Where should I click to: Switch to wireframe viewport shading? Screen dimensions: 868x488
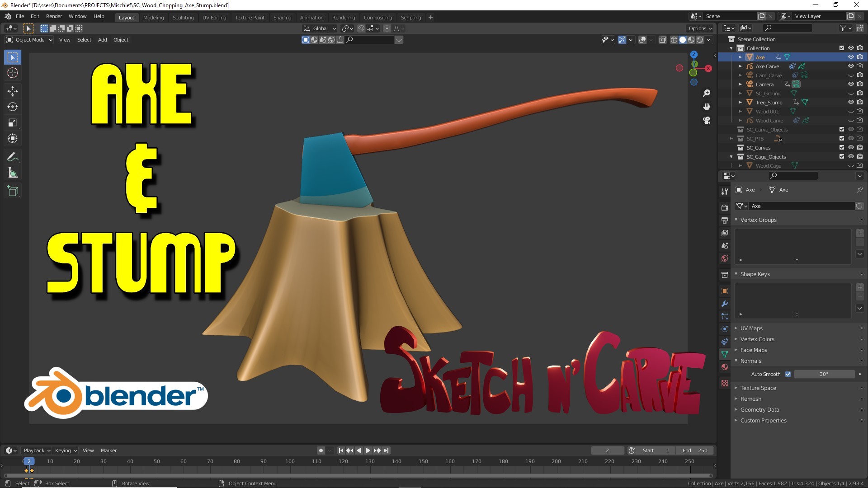(x=674, y=40)
